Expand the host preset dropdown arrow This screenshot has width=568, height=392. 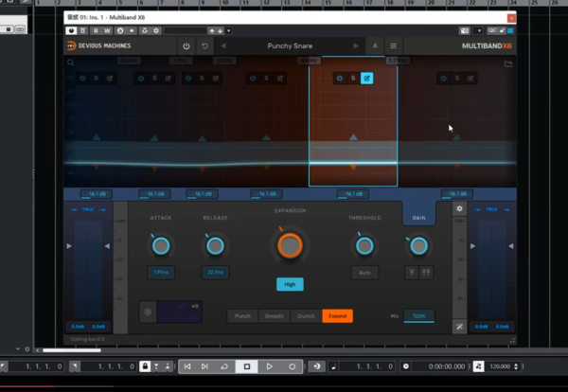(x=228, y=31)
